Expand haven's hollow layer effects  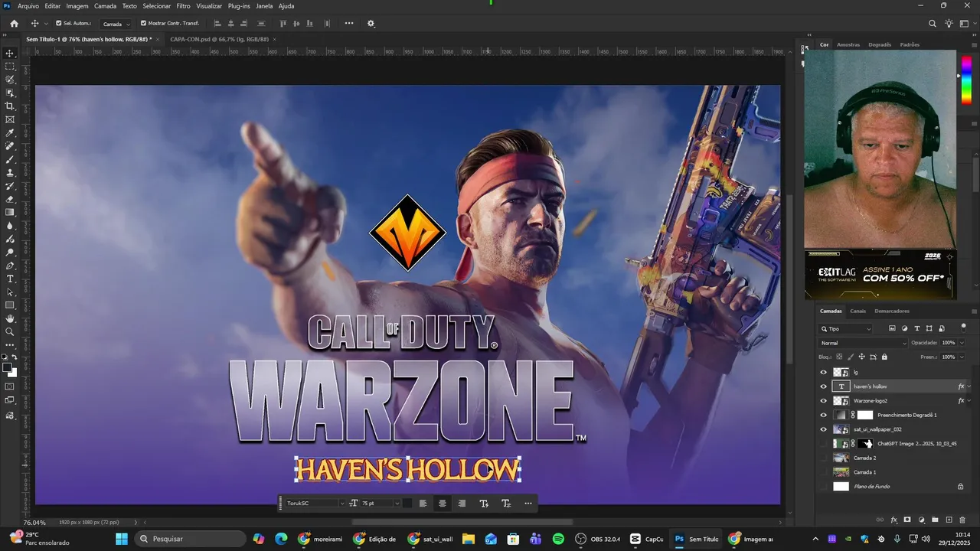click(969, 386)
